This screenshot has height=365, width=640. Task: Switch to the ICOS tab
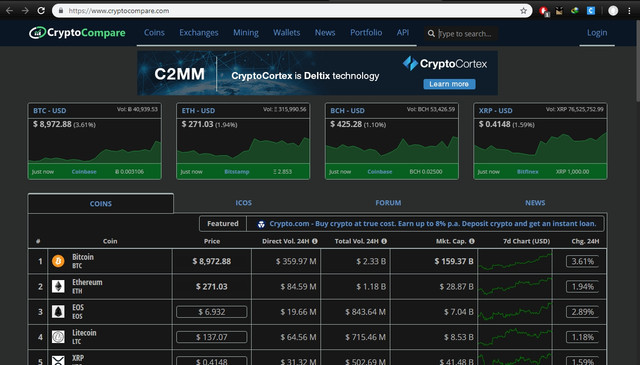click(x=243, y=203)
